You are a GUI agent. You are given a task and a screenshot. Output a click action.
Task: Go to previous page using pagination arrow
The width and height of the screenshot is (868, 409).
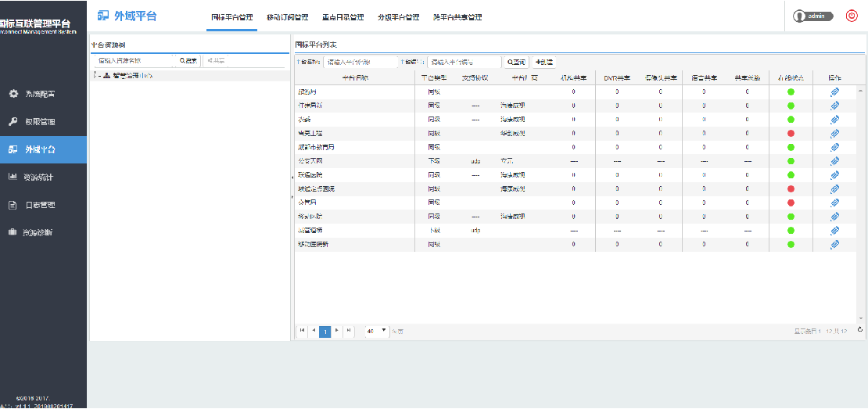point(314,331)
